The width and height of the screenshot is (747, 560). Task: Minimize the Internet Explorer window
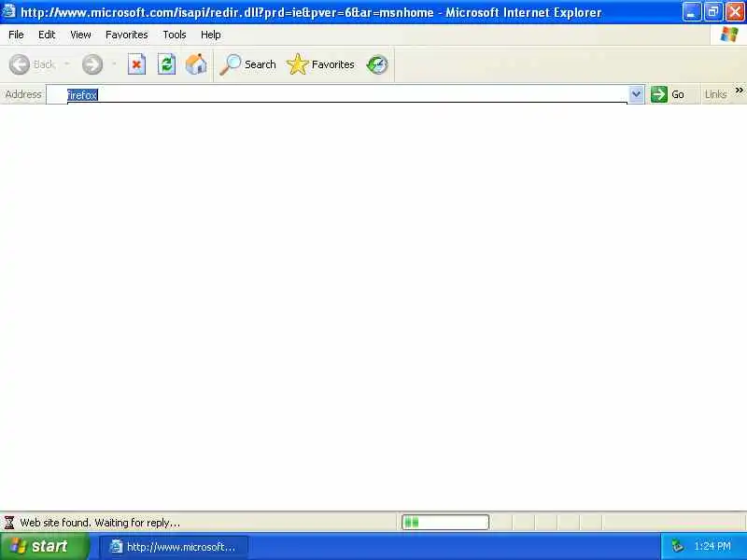click(691, 12)
